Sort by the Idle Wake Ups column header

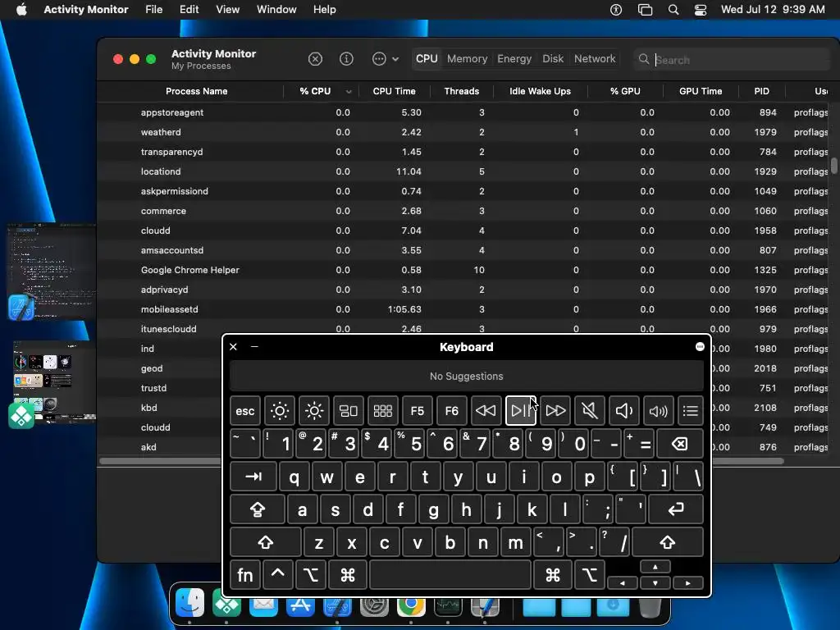tap(540, 91)
